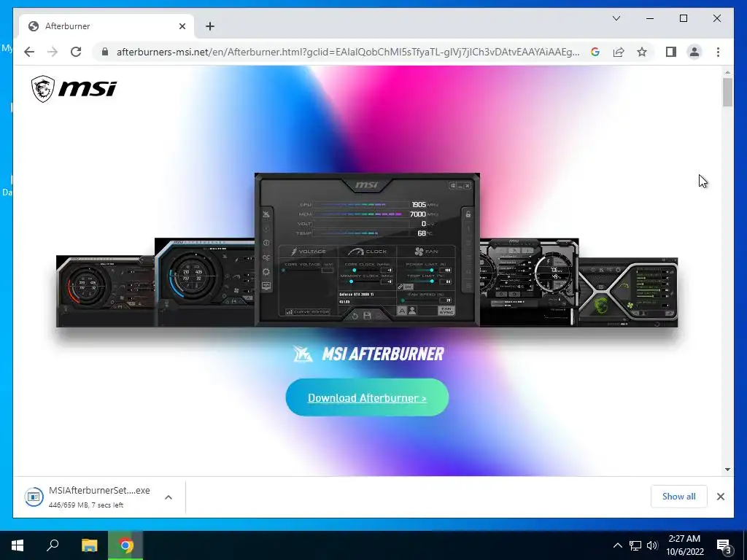Click the padlock site info icon

click(x=105, y=52)
